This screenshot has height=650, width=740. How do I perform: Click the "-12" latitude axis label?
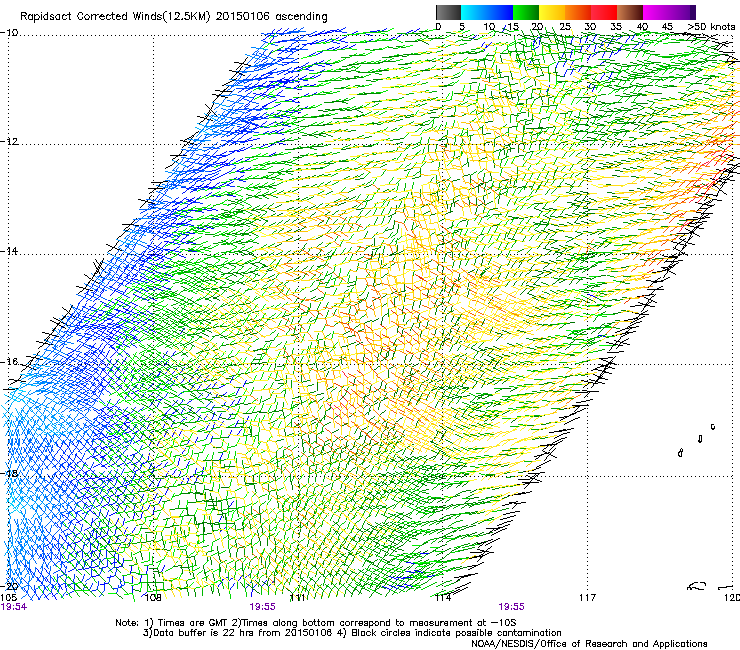9,142
